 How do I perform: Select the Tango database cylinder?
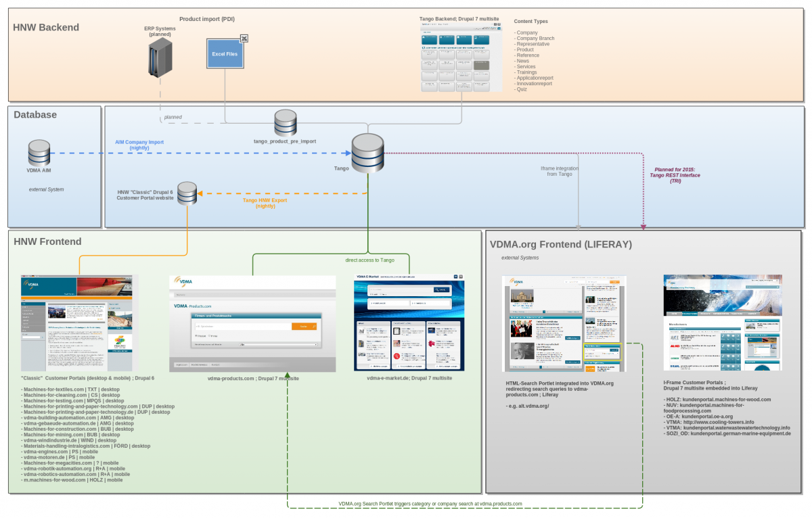click(368, 153)
